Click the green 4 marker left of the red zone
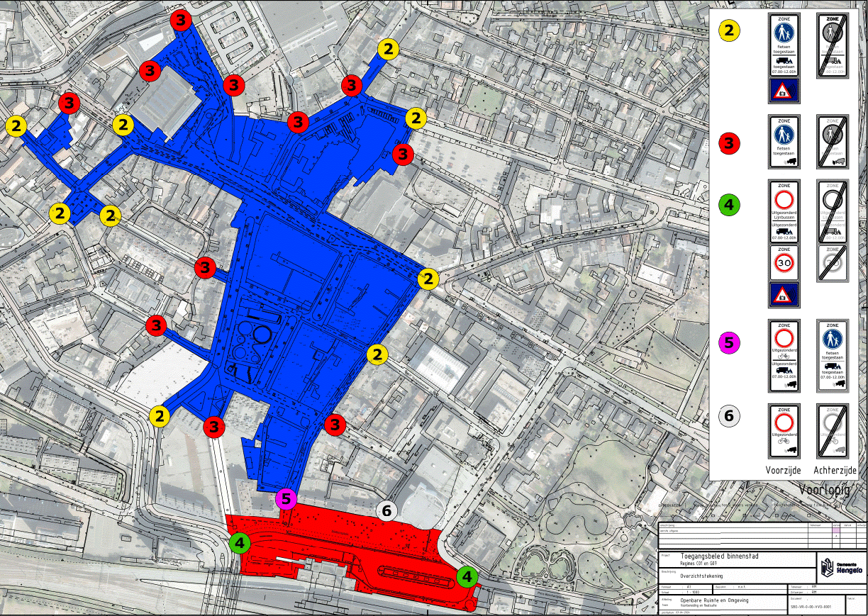Screen dimensions: 868x616 click(240, 544)
